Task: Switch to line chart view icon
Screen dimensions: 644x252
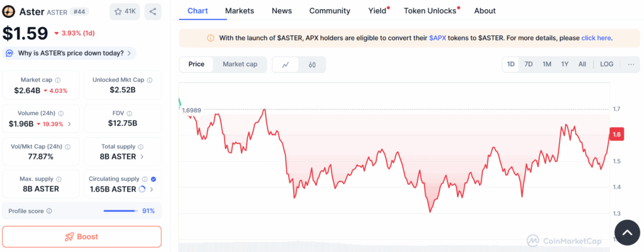Action: point(286,64)
